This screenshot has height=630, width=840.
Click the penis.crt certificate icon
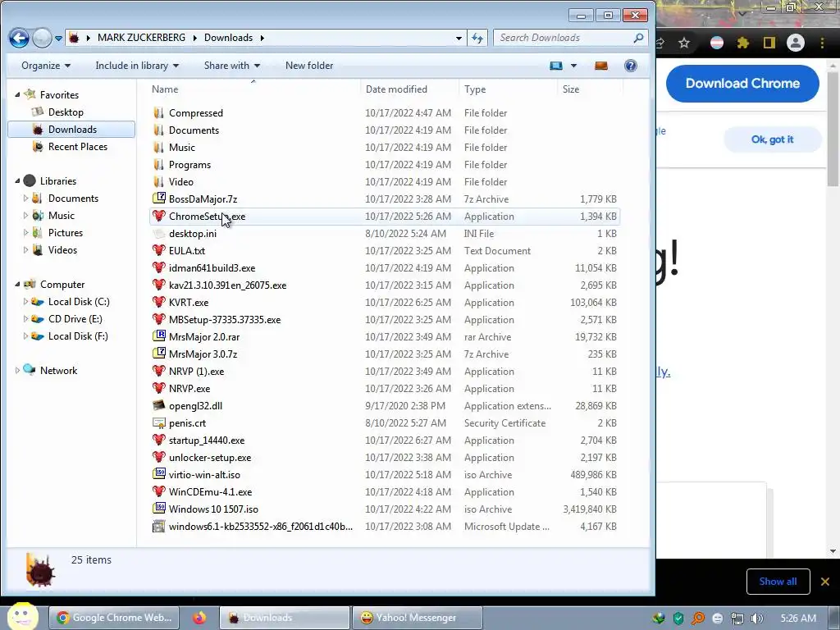pyautogui.click(x=158, y=422)
